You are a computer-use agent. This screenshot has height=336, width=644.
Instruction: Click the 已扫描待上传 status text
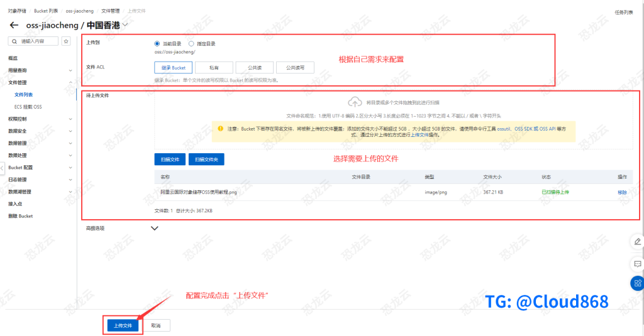coord(555,192)
